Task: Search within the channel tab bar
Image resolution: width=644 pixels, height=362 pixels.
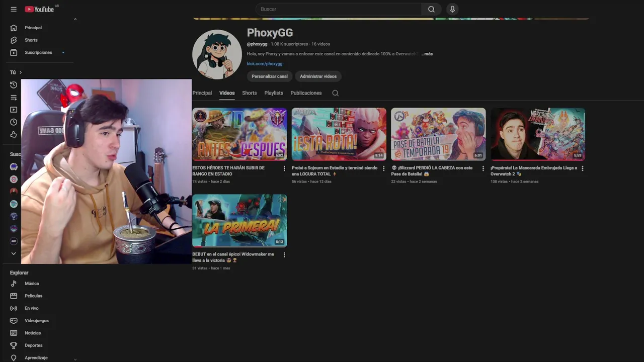Action: click(x=336, y=93)
